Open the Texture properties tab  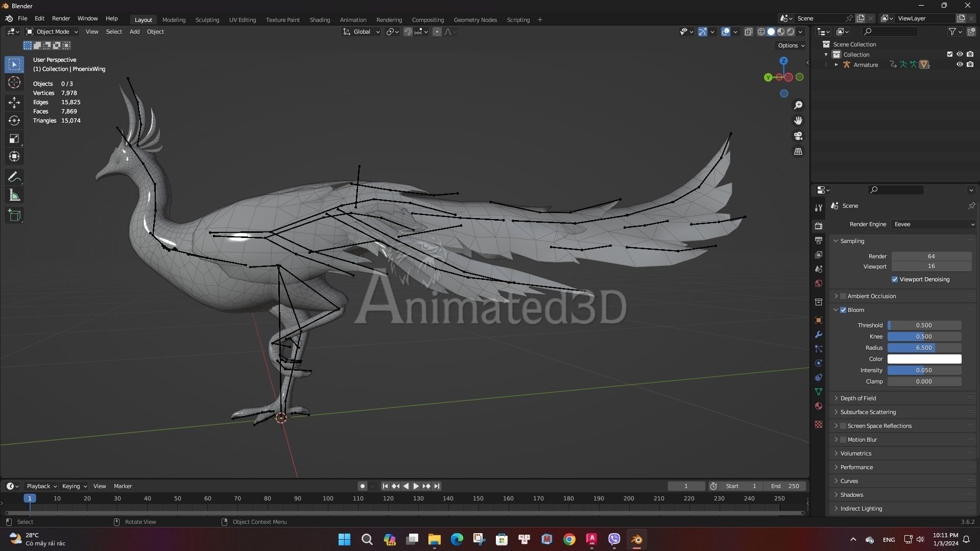tap(819, 424)
